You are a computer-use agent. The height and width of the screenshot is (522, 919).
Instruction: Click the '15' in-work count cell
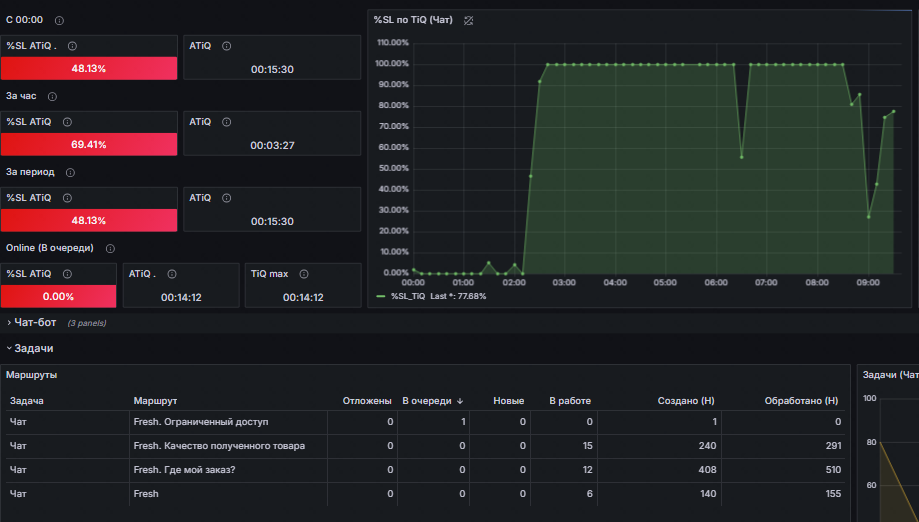click(587, 446)
